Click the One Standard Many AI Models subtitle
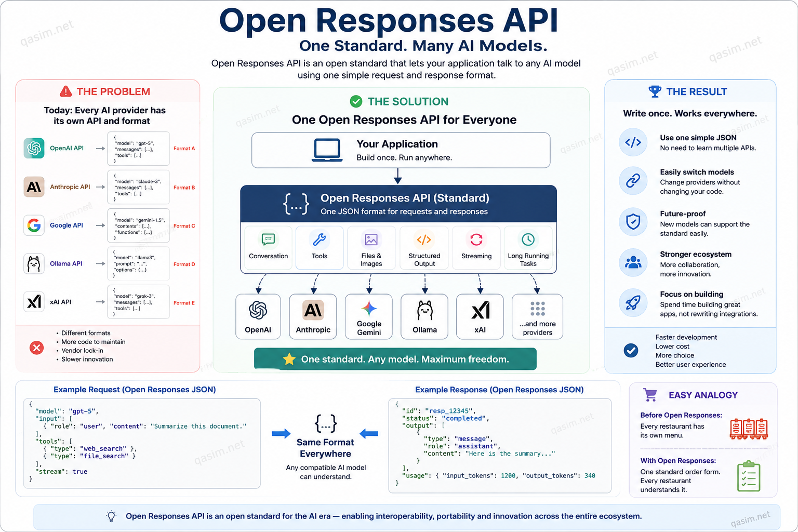798x532 pixels. pyautogui.click(x=423, y=46)
